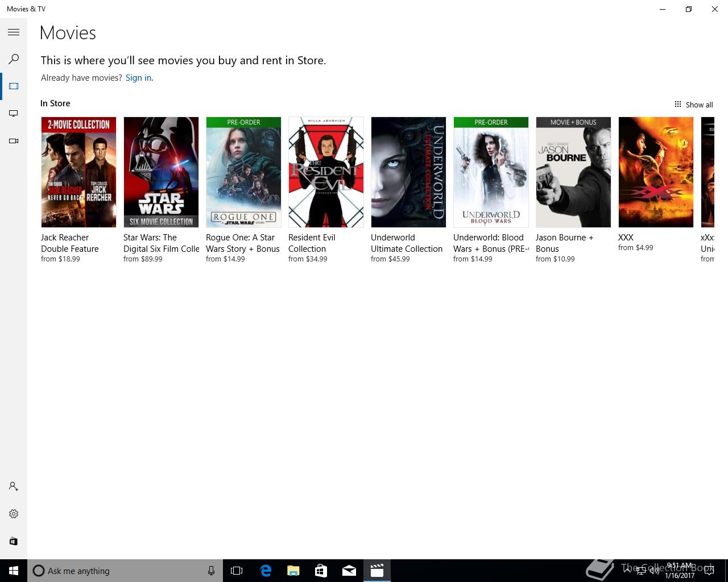This screenshot has height=582, width=728.
Task: Click 'Jack Reacher Double Feature' title text
Action: [x=70, y=243]
